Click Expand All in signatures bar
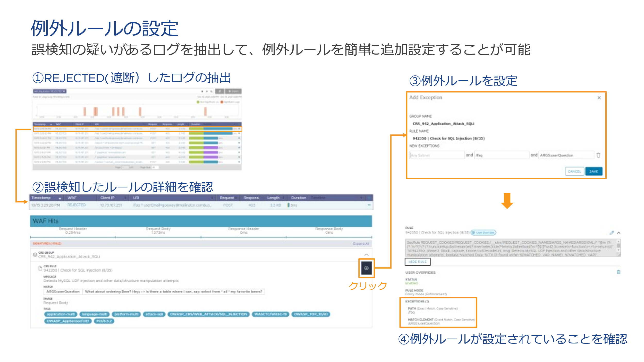The width and height of the screenshot is (644, 362). pos(361,244)
